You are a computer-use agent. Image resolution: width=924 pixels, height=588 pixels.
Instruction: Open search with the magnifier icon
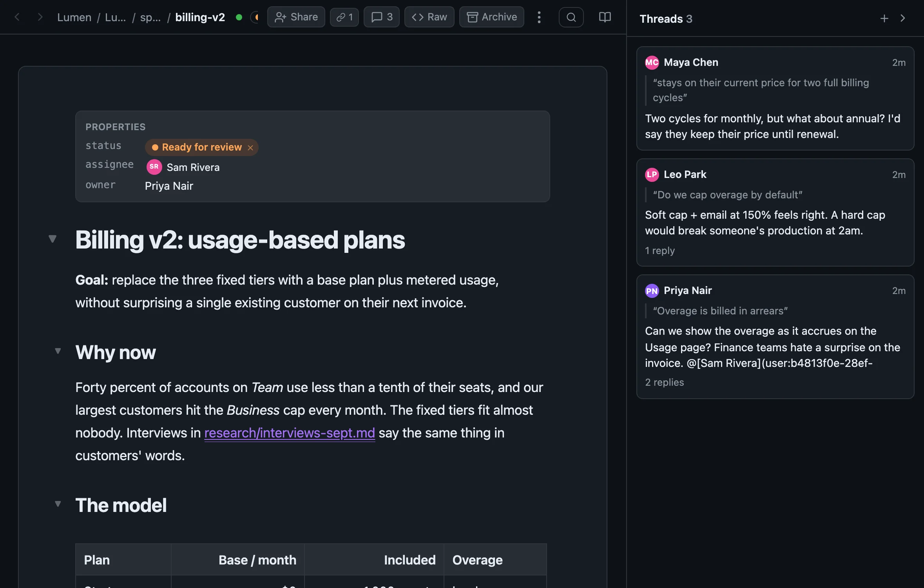coord(571,17)
